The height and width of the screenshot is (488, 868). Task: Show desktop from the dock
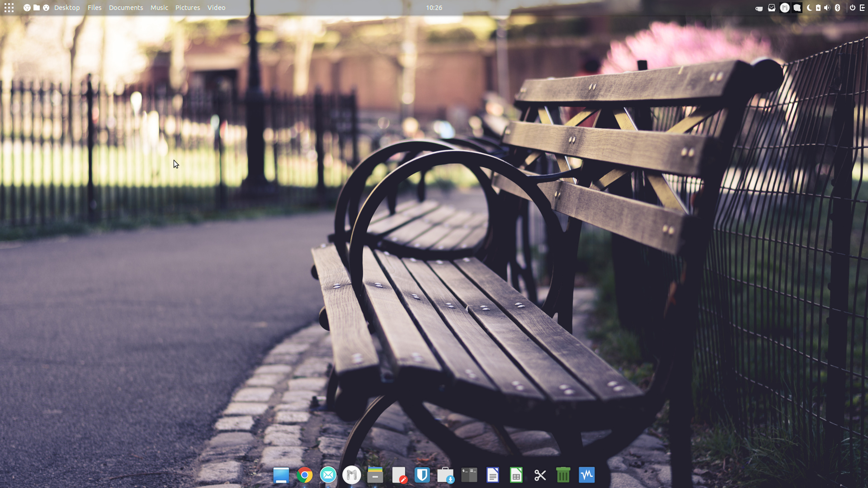[x=281, y=475]
